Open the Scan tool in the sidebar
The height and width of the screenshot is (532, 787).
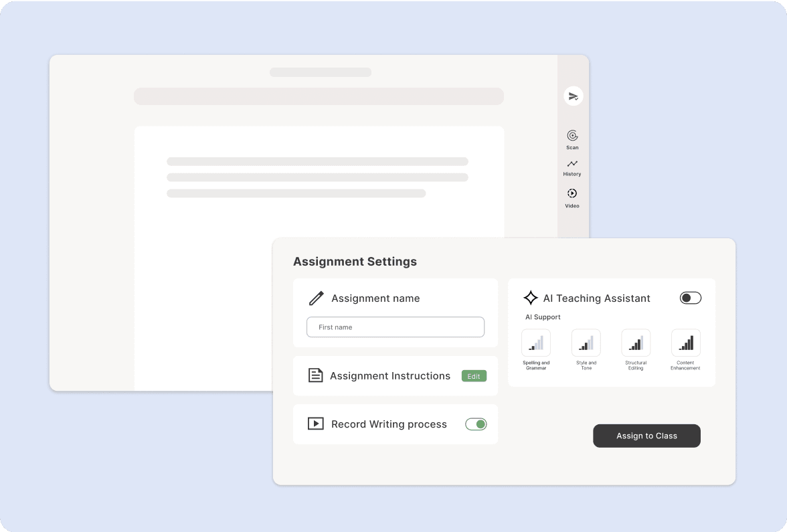tap(572, 139)
